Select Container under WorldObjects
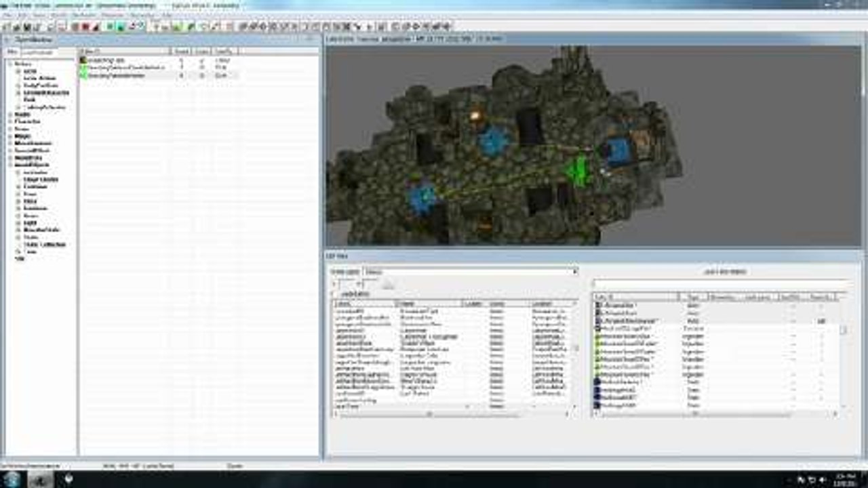 click(35, 186)
